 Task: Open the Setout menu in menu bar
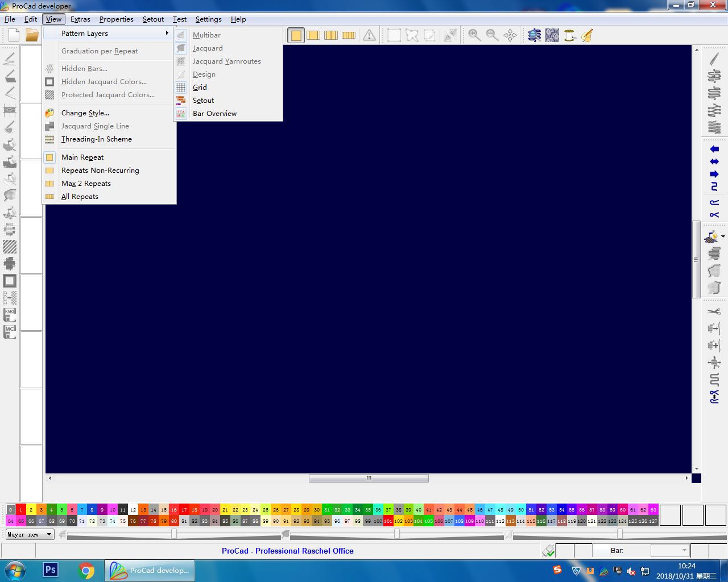tap(153, 19)
